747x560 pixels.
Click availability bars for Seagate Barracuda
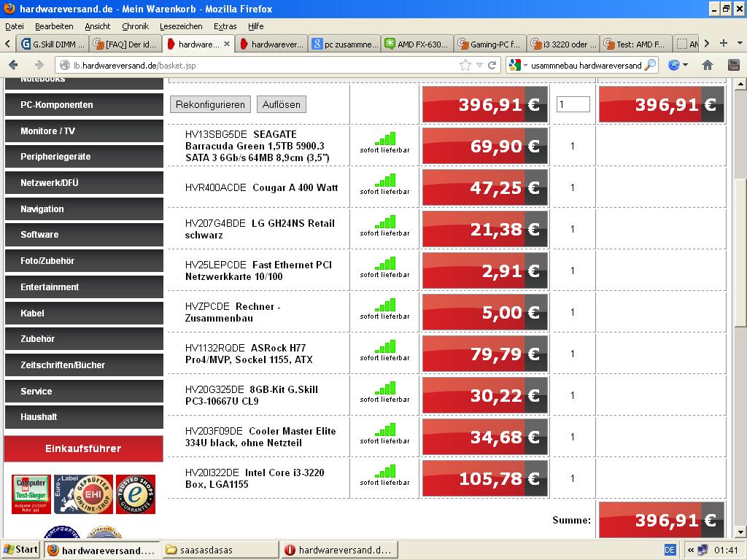pyautogui.click(x=385, y=139)
